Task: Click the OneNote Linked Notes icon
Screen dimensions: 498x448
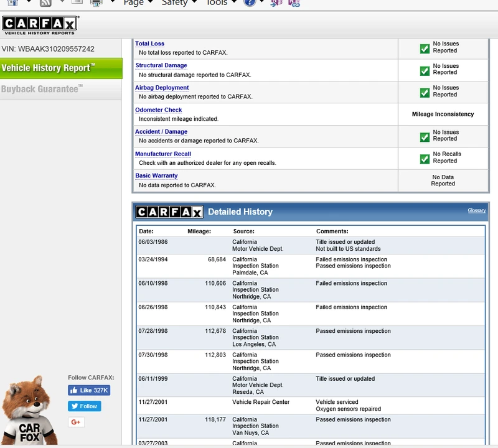Action: 294,3
